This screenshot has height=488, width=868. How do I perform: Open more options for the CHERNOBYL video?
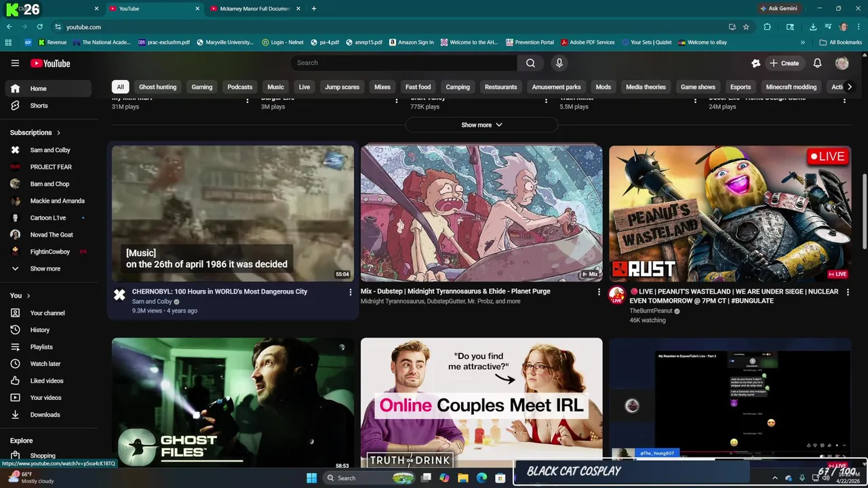pos(351,292)
